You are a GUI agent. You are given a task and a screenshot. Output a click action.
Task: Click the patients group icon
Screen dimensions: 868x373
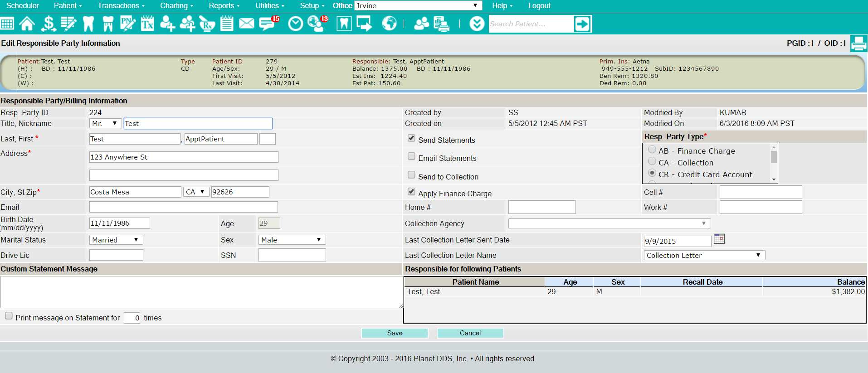point(421,24)
